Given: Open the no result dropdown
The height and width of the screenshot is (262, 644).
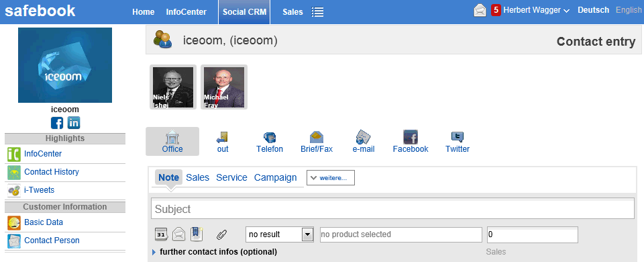Looking at the screenshot, I should [x=280, y=234].
